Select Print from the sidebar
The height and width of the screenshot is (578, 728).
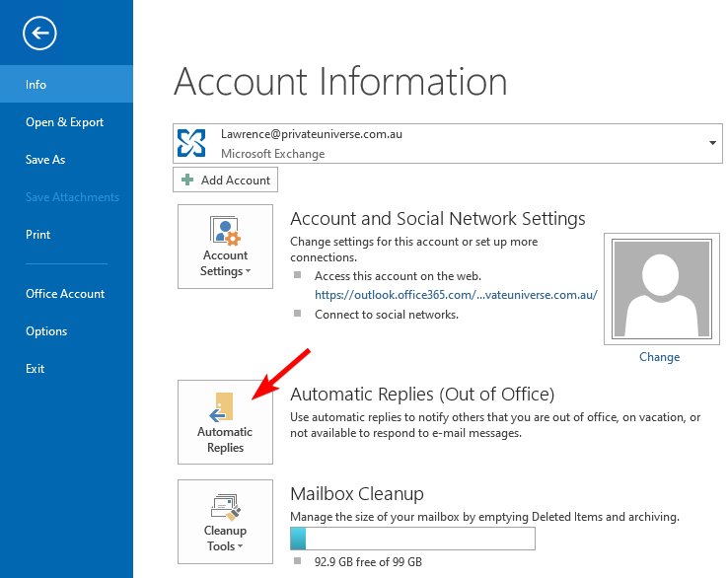point(37,235)
